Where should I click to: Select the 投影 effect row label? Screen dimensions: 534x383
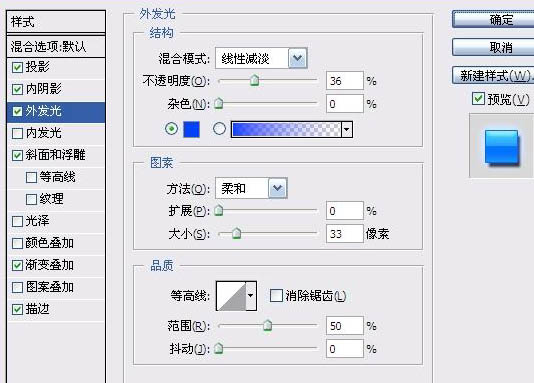38,67
